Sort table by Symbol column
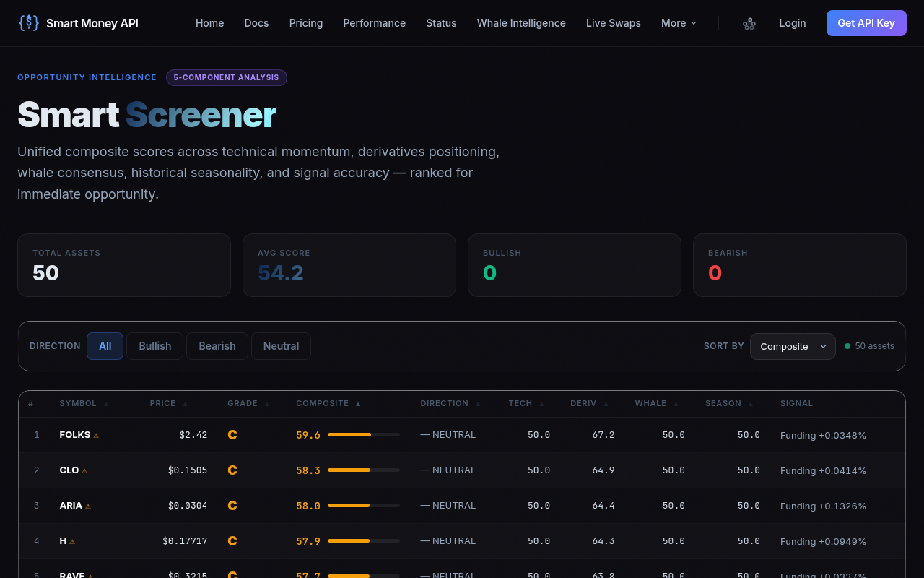Image resolution: width=924 pixels, height=578 pixels. click(x=84, y=403)
